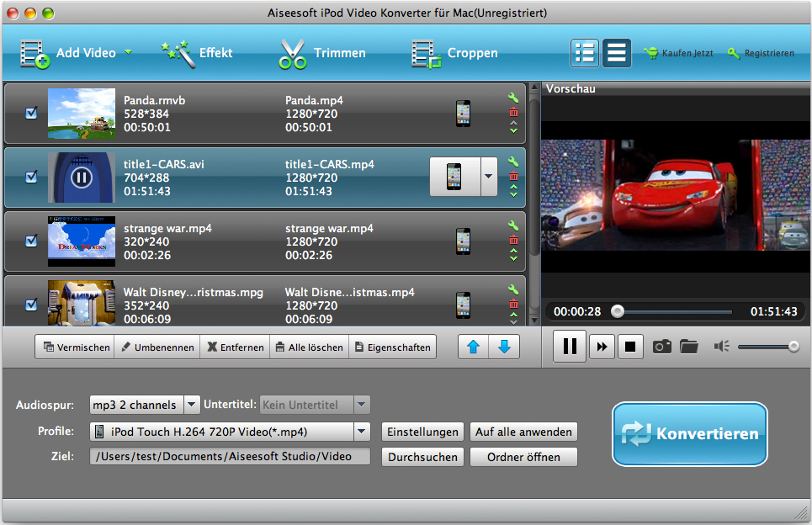
Task: Select Panda.mp4 output filename text
Action: pos(314,100)
